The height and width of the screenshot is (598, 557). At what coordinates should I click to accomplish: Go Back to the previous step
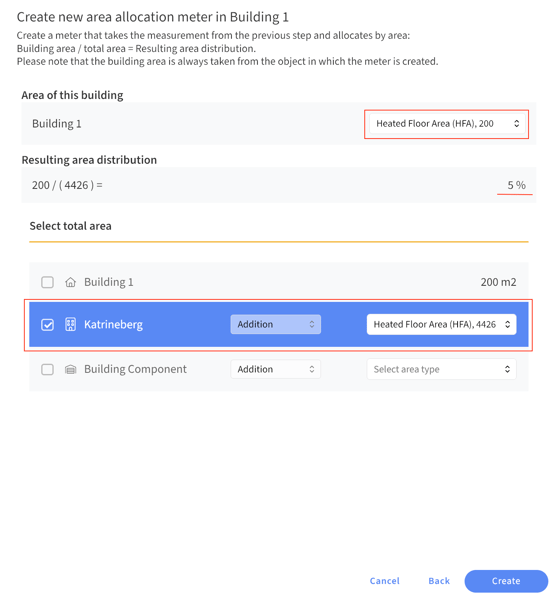439,581
